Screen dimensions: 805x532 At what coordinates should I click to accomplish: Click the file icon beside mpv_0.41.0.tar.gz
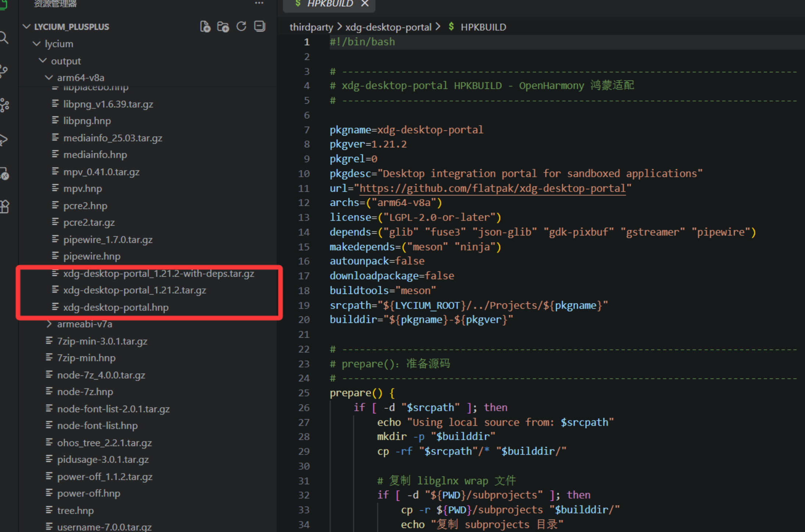pos(55,172)
